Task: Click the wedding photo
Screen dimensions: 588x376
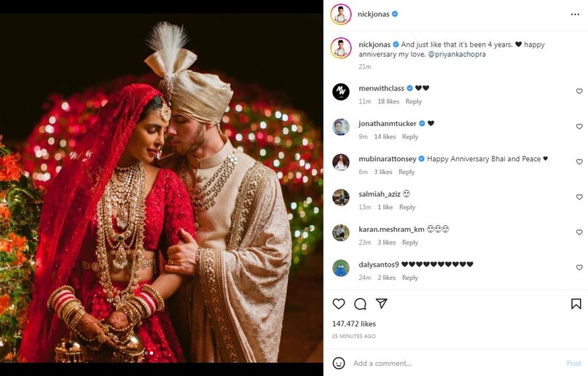Action: (x=161, y=187)
